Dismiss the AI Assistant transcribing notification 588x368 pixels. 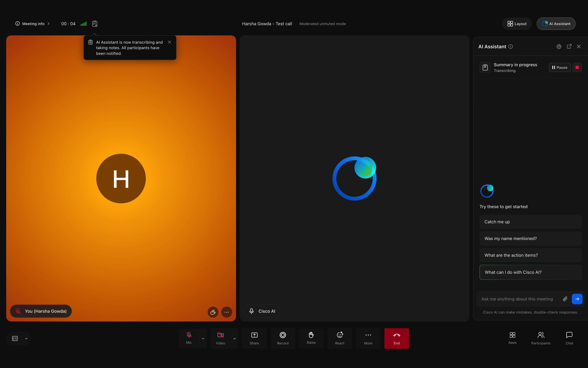(x=170, y=42)
